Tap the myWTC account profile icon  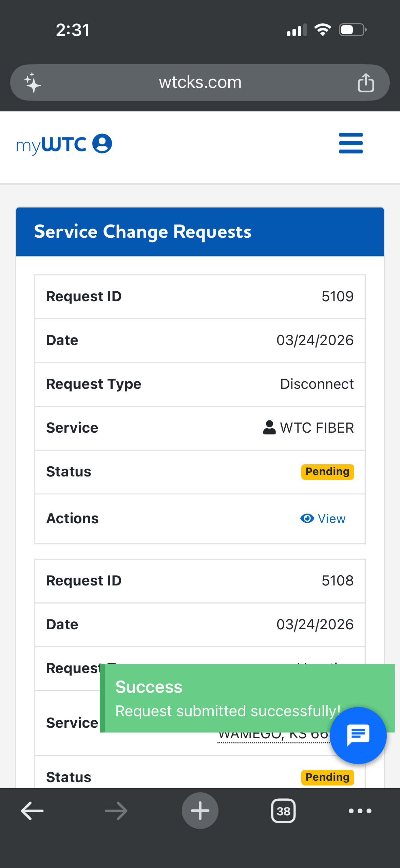[x=102, y=144]
